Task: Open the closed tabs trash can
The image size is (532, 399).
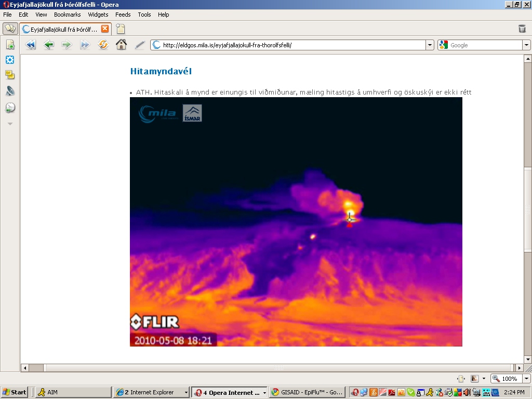Action: click(x=522, y=29)
